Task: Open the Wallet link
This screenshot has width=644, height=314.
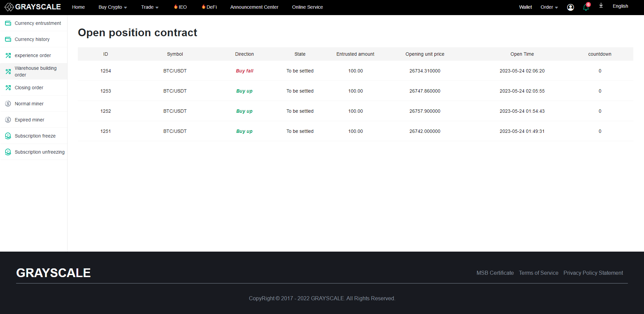Action: pyautogui.click(x=525, y=7)
